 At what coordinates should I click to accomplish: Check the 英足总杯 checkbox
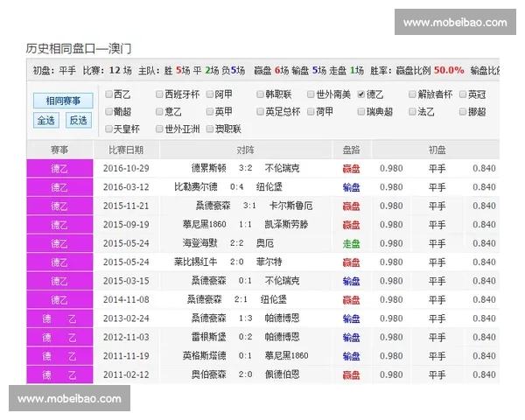(x=260, y=111)
